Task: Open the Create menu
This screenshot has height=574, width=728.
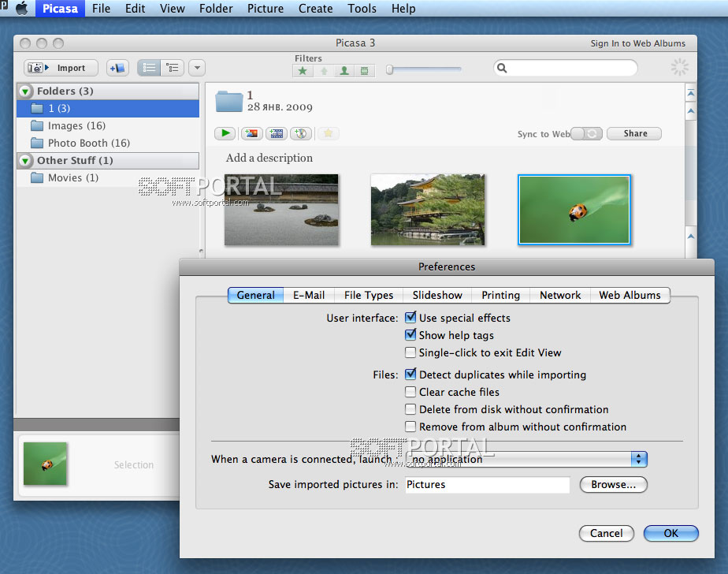Action: 316,9
